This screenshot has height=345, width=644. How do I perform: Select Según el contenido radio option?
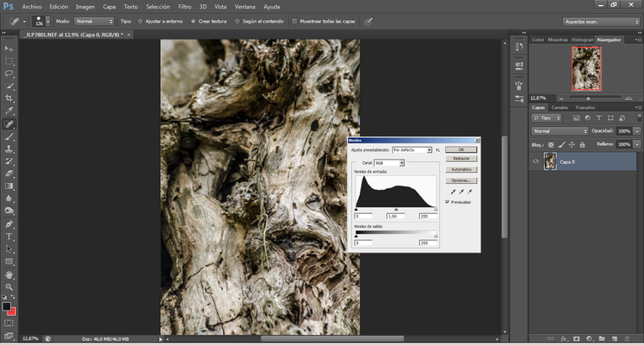point(237,21)
